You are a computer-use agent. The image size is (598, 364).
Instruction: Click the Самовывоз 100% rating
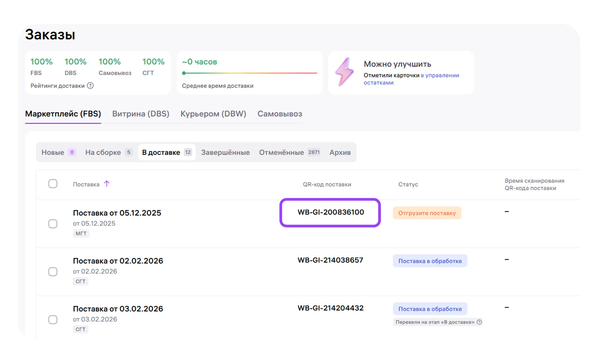115,66
